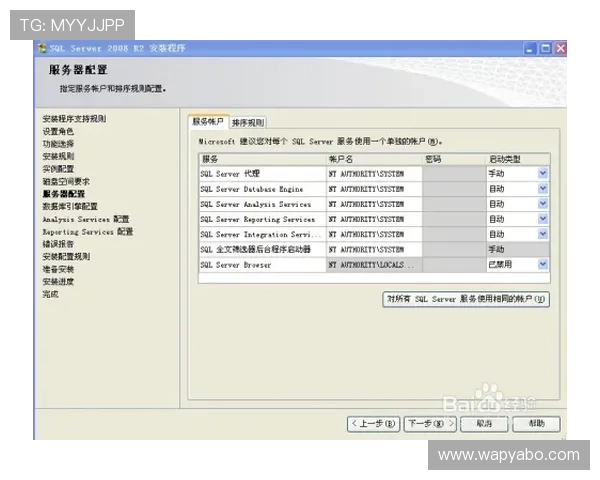Open startup type dropdown for SQL Server 代理
Image resolution: width=600 pixels, height=480 pixels.
coord(543,173)
